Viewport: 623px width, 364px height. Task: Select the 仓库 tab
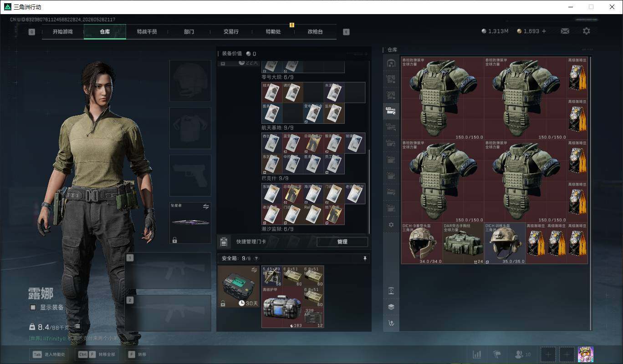click(105, 32)
